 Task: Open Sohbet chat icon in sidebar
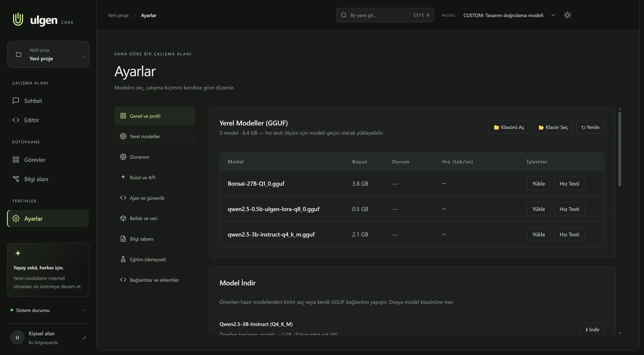coord(16,101)
